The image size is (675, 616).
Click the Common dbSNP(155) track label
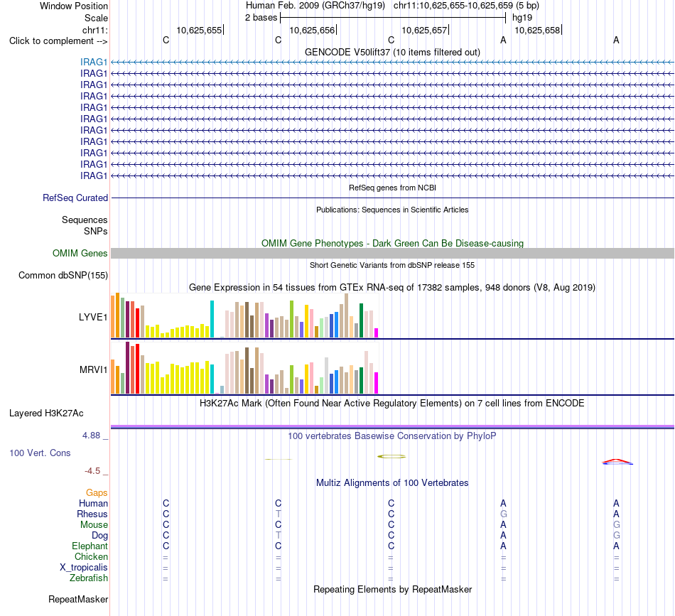[x=63, y=275]
